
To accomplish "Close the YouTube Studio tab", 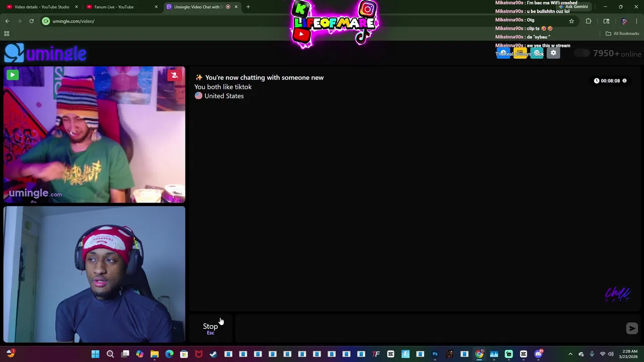I will [x=76, y=7].
